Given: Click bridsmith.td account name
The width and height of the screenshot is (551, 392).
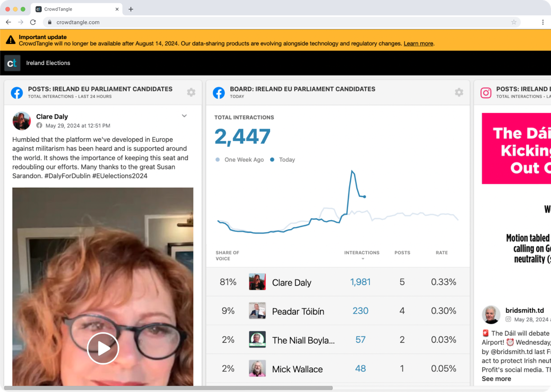Looking at the screenshot, I should pos(525,310).
